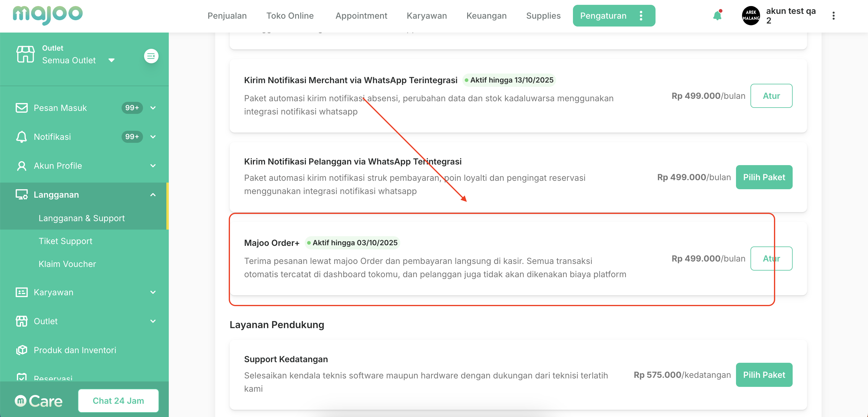Click the Outlet store icon in sidebar header
The width and height of the screenshot is (868, 417).
click(26, 54)
